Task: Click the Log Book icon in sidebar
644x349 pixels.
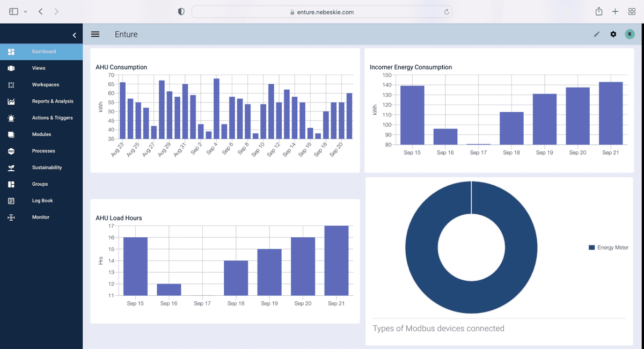Action: (10, 200)
